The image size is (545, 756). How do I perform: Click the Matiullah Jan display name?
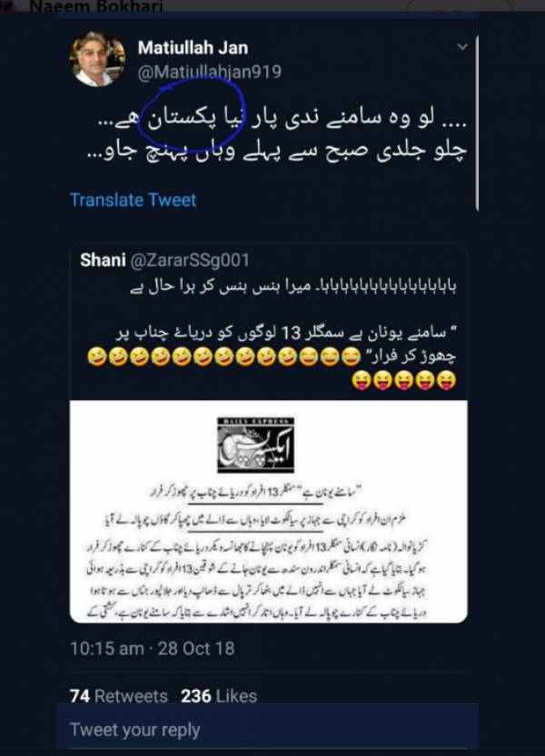[193, 48]
